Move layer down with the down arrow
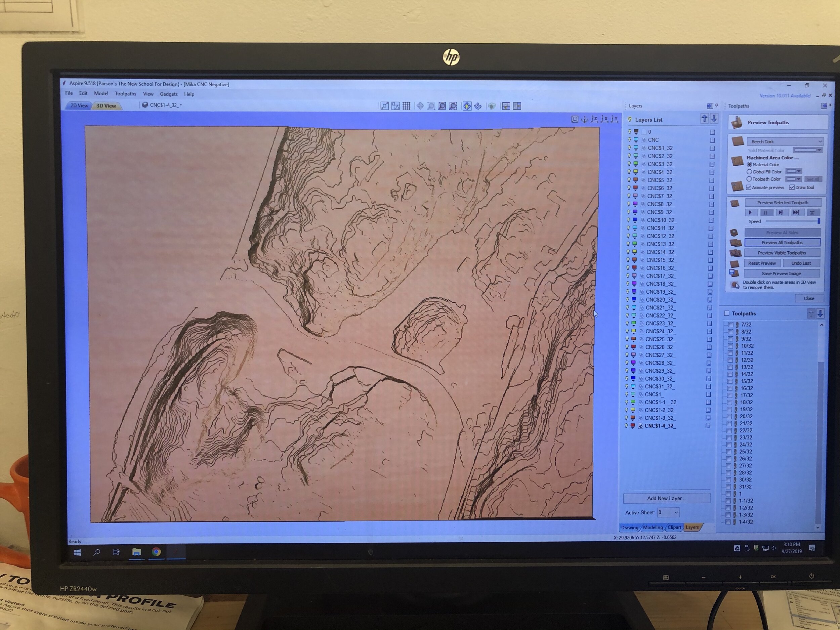Viewport: 840px width, 630px height. (x=714, y=119)
